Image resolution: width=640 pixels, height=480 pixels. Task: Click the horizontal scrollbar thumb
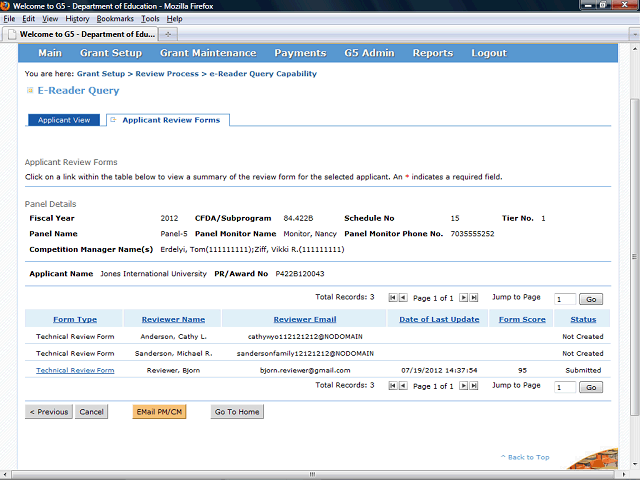[313, 474]
